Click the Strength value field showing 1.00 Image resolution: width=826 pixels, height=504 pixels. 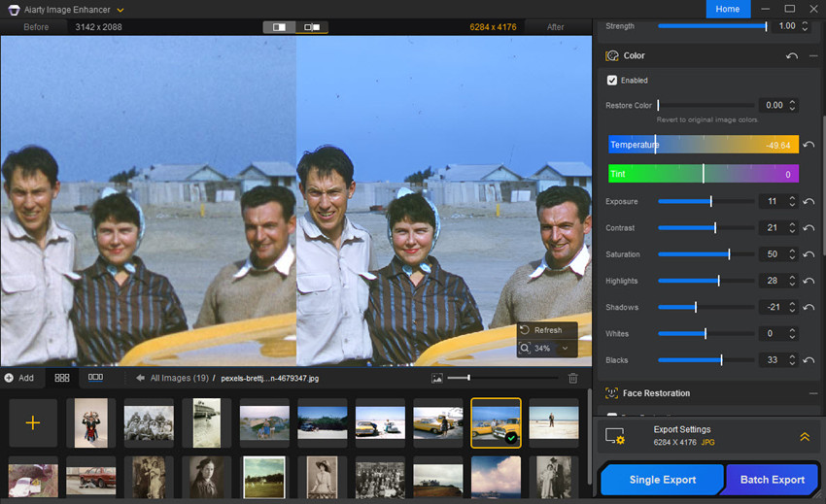tap(786, 26)
